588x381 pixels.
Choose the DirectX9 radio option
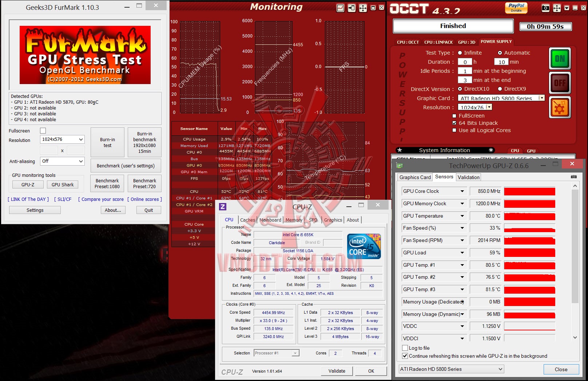[500, 89]
